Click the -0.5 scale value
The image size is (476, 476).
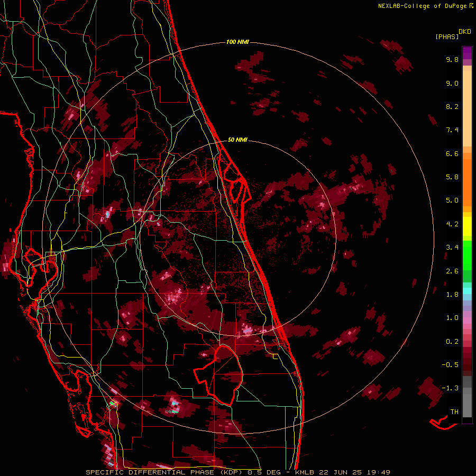click(x=450, y=365)
